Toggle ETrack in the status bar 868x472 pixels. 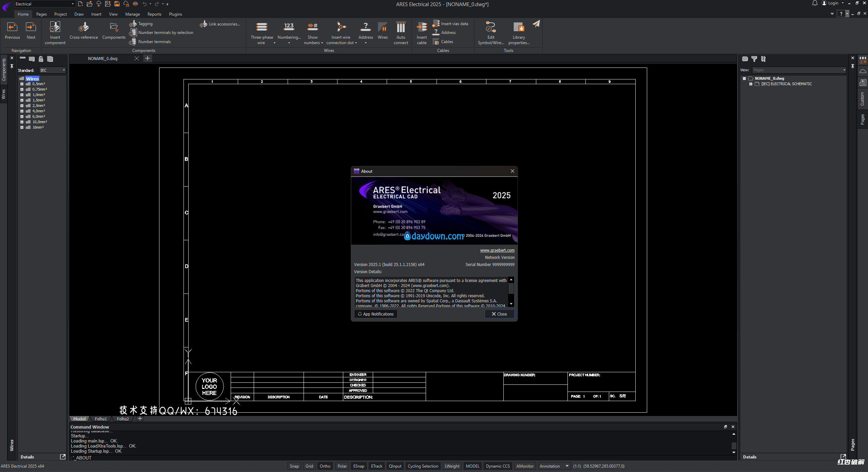point(377,466)
